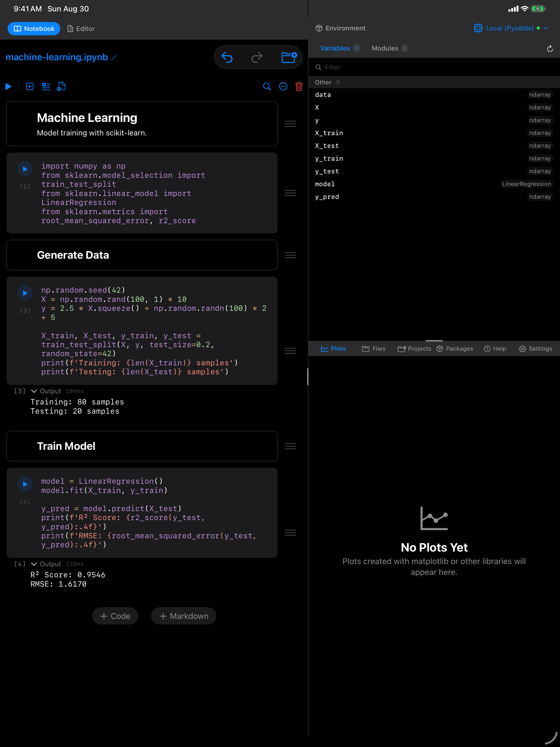
Task: Click the Local (Pyodide) chip icon
Action: (x=478, y=29)
